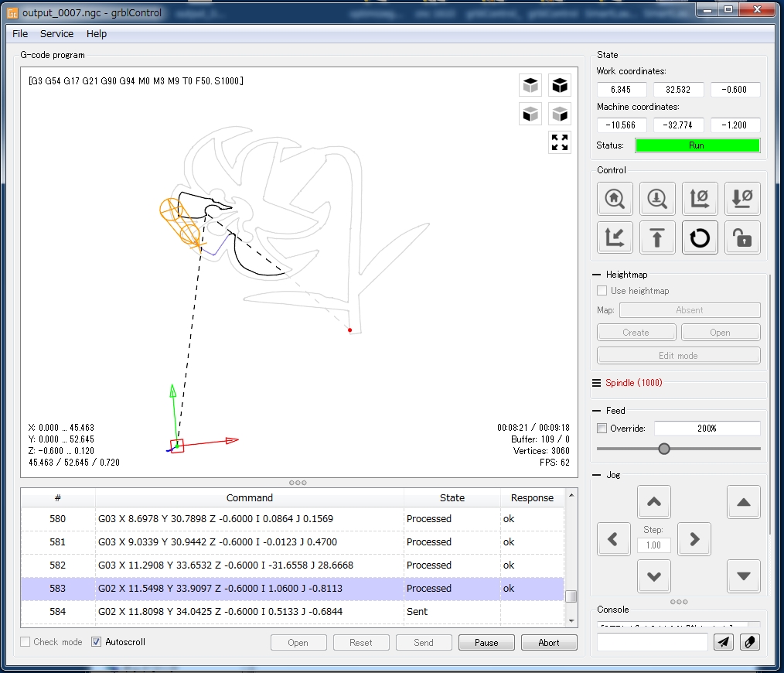Click the Z-probe icon button

coord(657,199)
